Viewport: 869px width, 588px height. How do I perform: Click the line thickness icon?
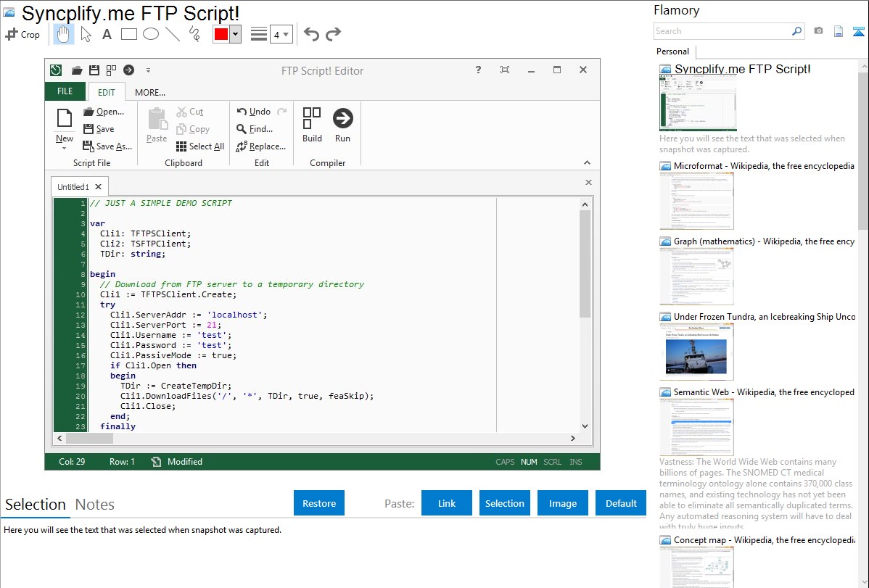259,34
